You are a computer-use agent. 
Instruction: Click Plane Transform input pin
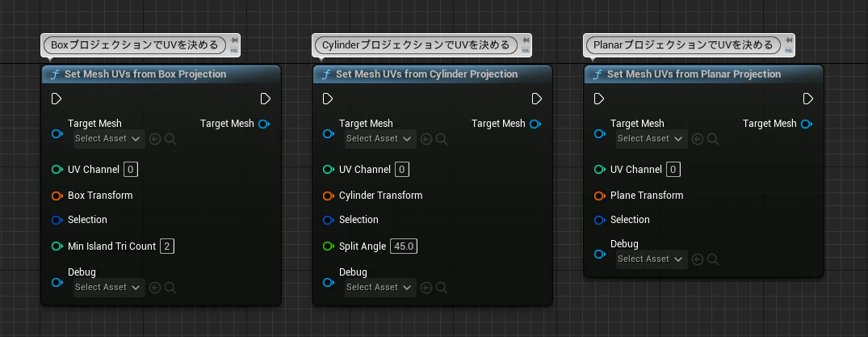click(x=600, y=196)
